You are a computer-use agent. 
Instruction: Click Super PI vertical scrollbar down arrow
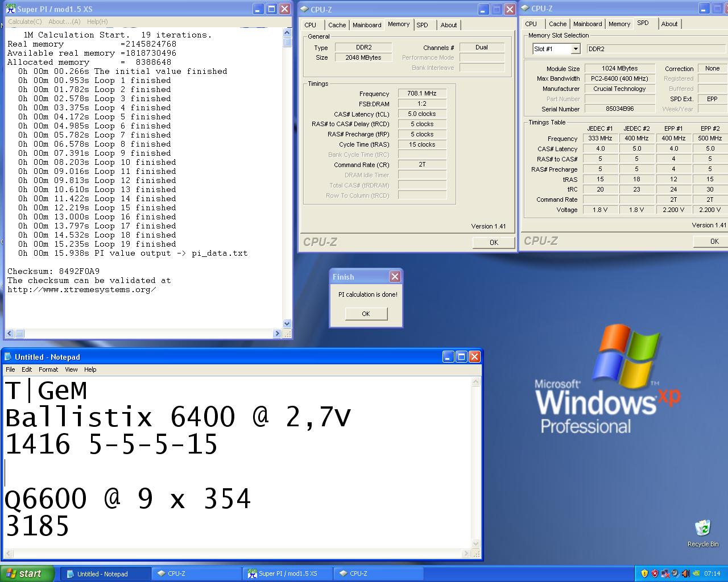coord(287,323)
